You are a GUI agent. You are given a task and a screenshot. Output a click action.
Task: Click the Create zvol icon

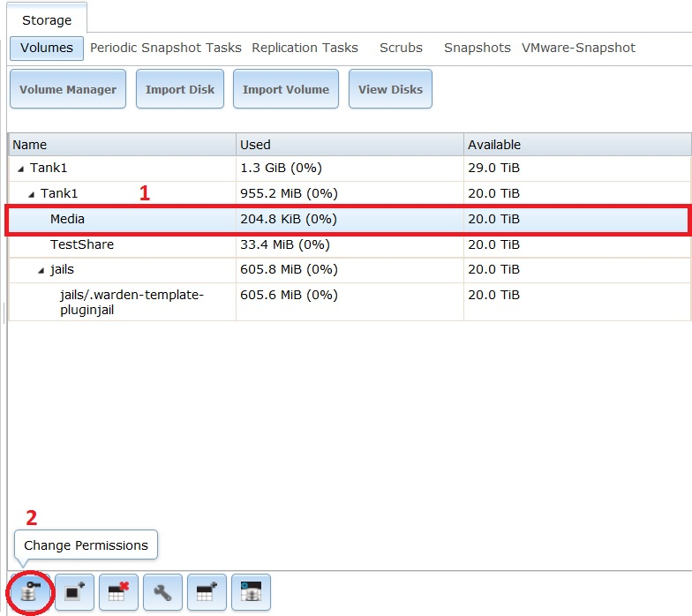[251, 592]
